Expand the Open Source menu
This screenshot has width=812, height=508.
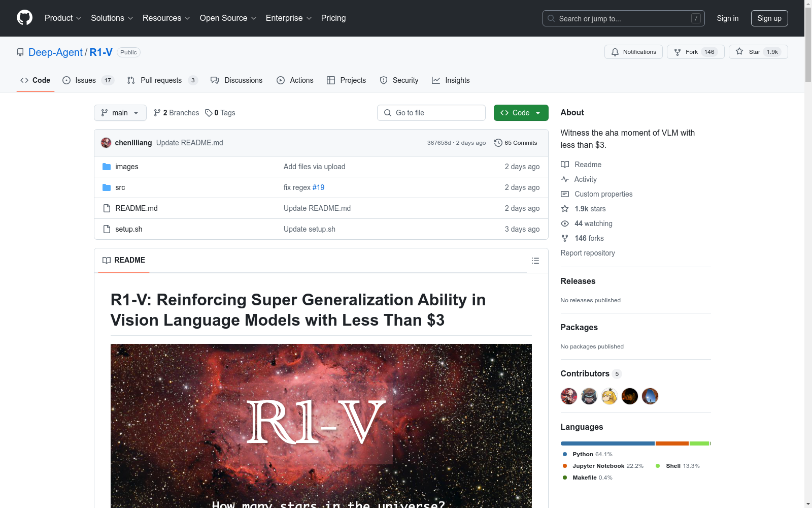(228, 18)
